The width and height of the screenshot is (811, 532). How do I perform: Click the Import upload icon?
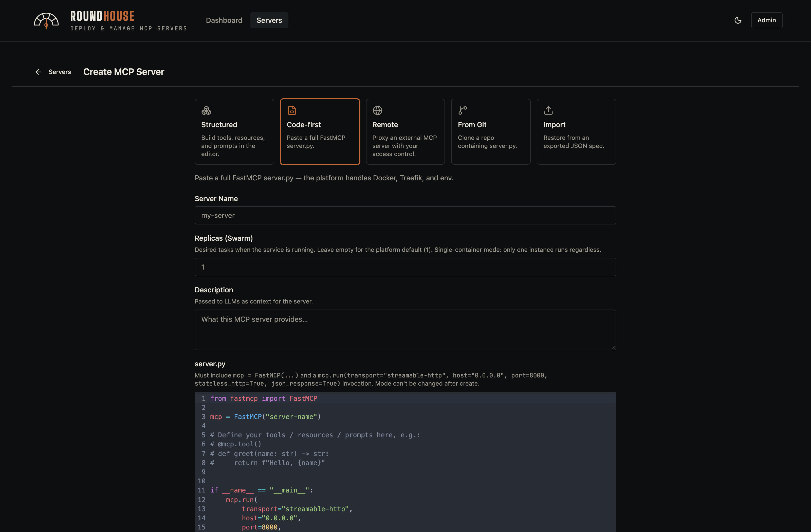coord(548,110)
